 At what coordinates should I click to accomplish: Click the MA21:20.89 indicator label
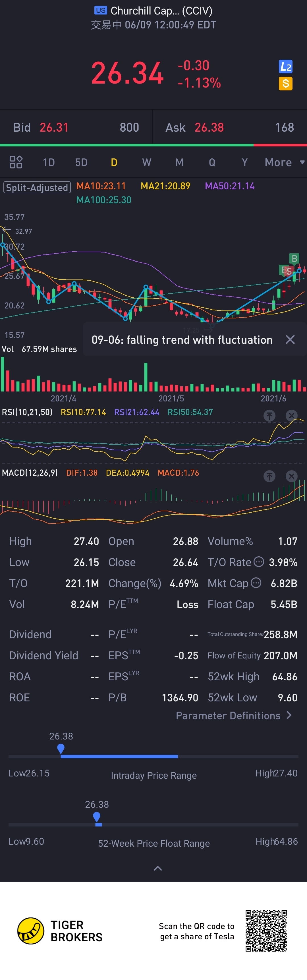165,186
